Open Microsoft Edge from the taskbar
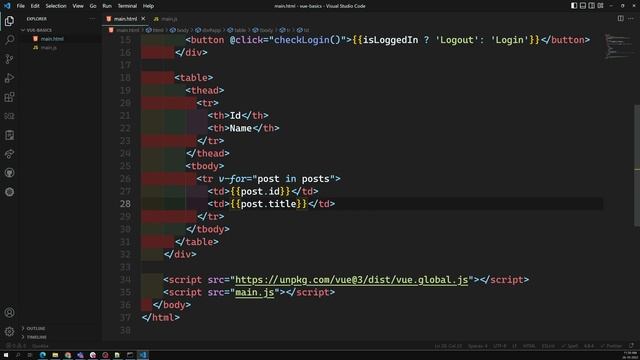This screenshot has width=640, height=360. point(42,355)
